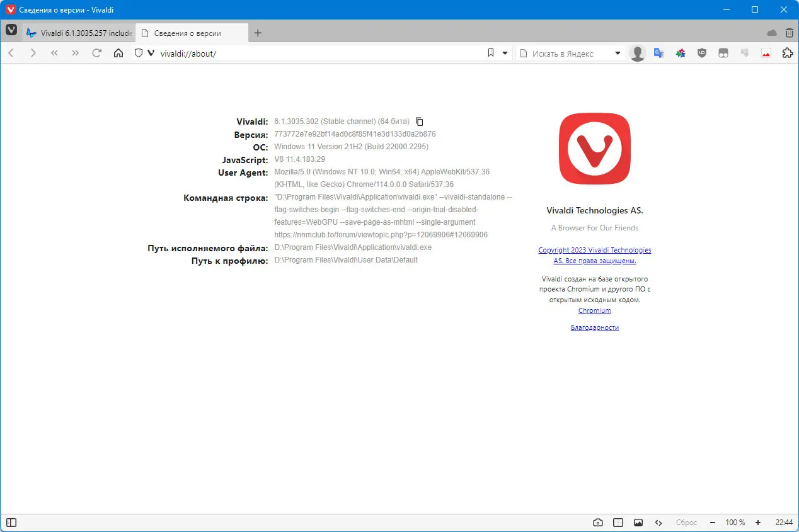Open the Яндекс search engine dropdown
799x532 pixels.
(616, 54)
